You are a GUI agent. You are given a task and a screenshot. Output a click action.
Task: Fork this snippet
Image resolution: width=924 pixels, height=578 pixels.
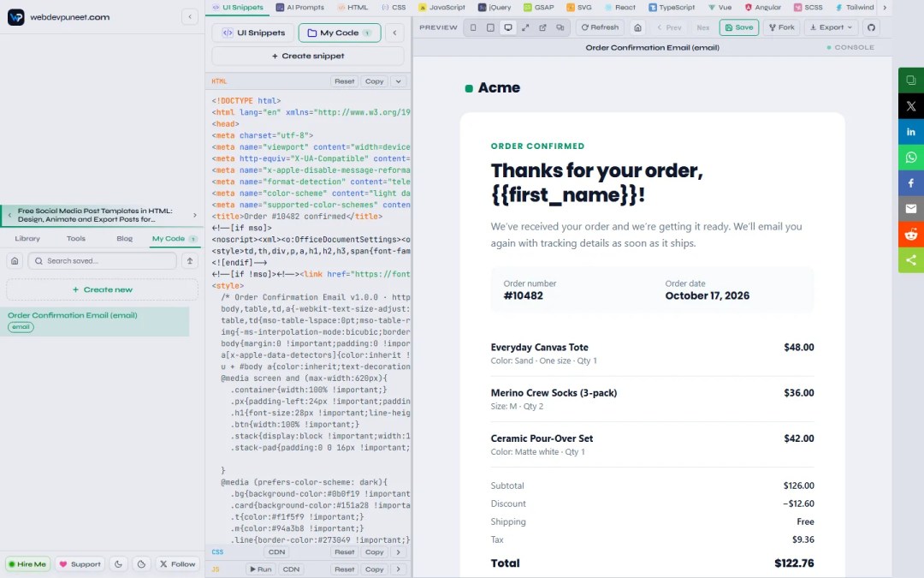[781, 27]
